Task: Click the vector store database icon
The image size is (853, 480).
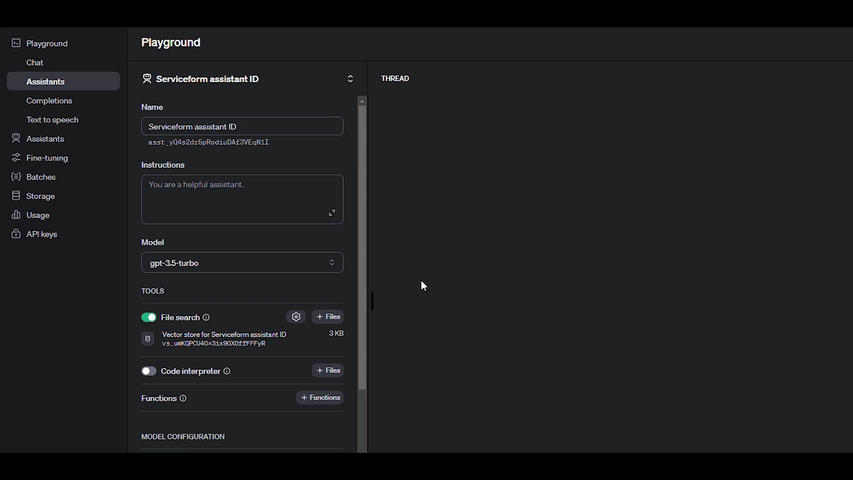Action: (147, 339)
